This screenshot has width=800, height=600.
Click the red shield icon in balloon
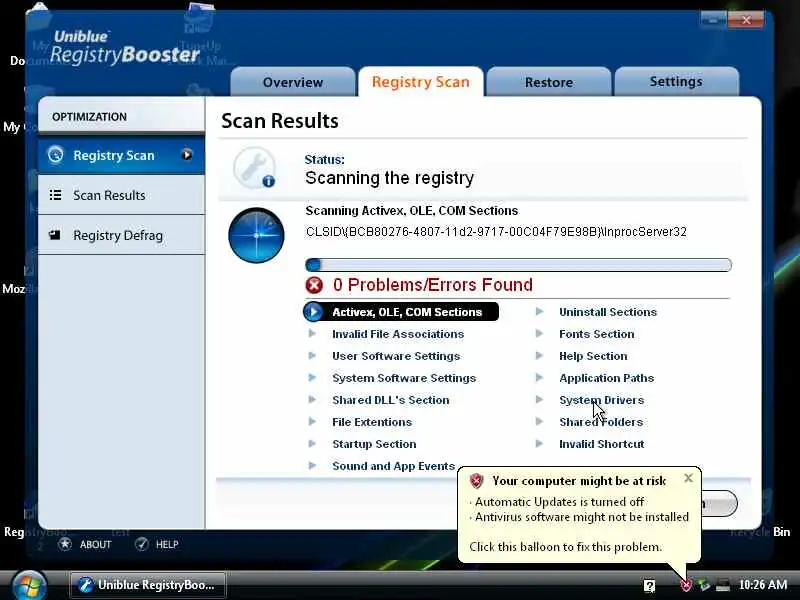click(x=477, y=481)
